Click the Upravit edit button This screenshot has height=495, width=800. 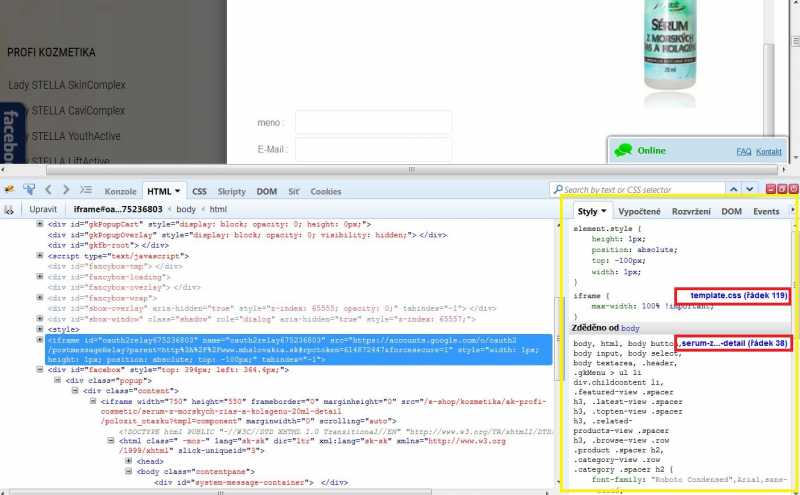[x=43, y=209]
